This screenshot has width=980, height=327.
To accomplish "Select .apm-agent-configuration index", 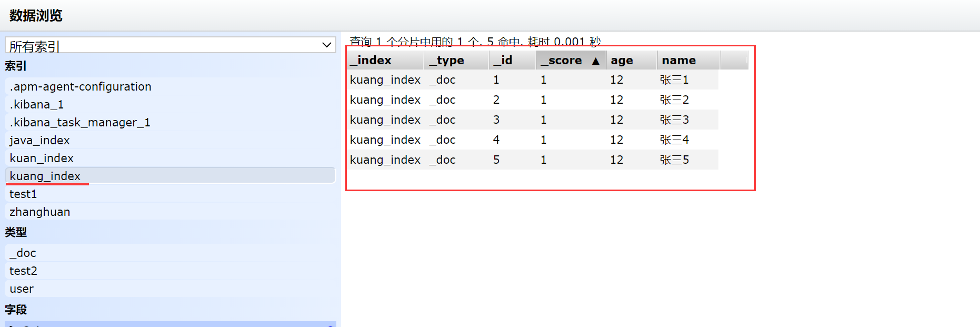I will 170,86.
